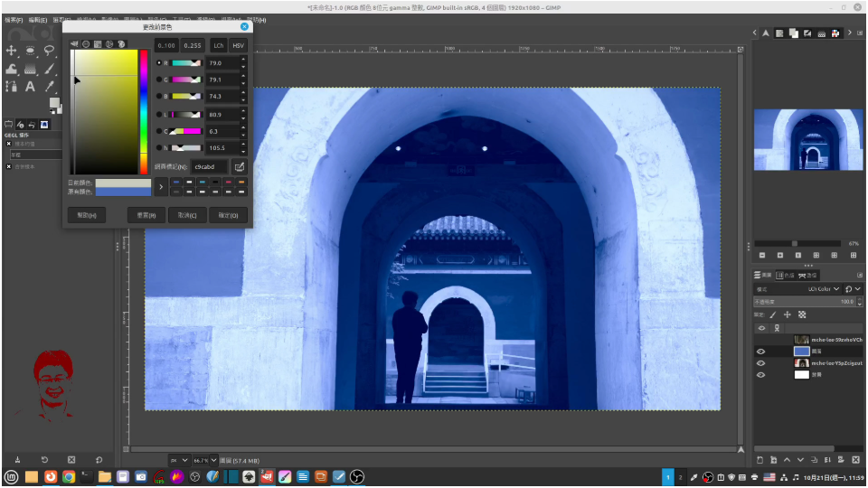Viewport: 868px width, 488px height.
Task: Select the G channel radio button
Action: [x=159, y=80]
